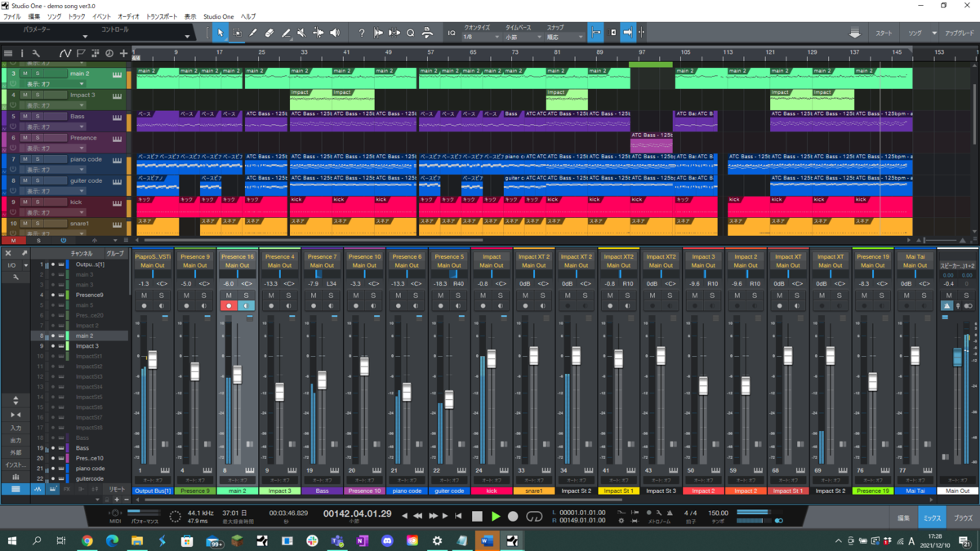Toggle autoscroll button in toolbar
The height and width of the screenshot is (551, 980).
point(628,33)
